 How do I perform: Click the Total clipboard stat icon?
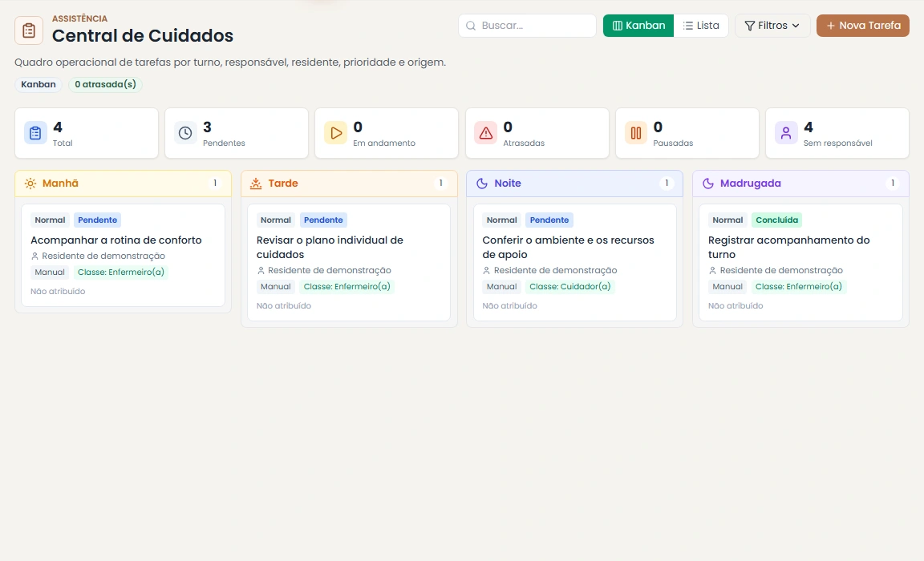tap(35, 133)
